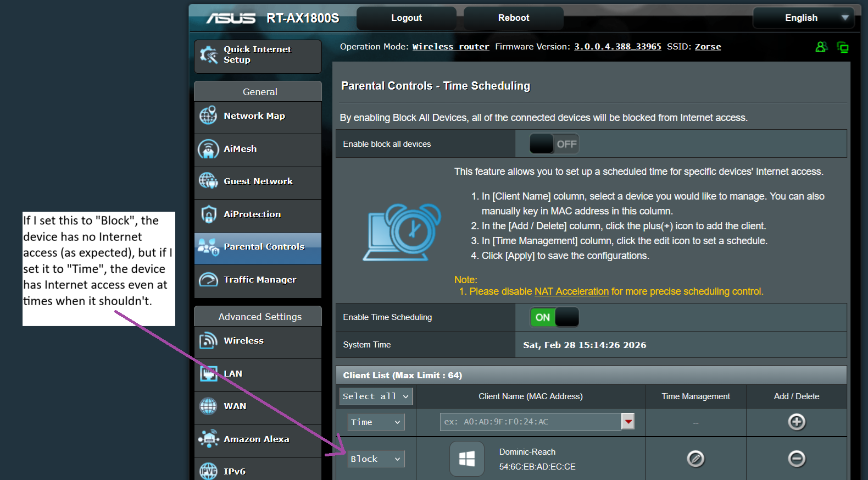Image resolution: width=868 pixels, height=480 pixels.
Task: Click the MAC address input field
Action: click(x=531, y=422)
